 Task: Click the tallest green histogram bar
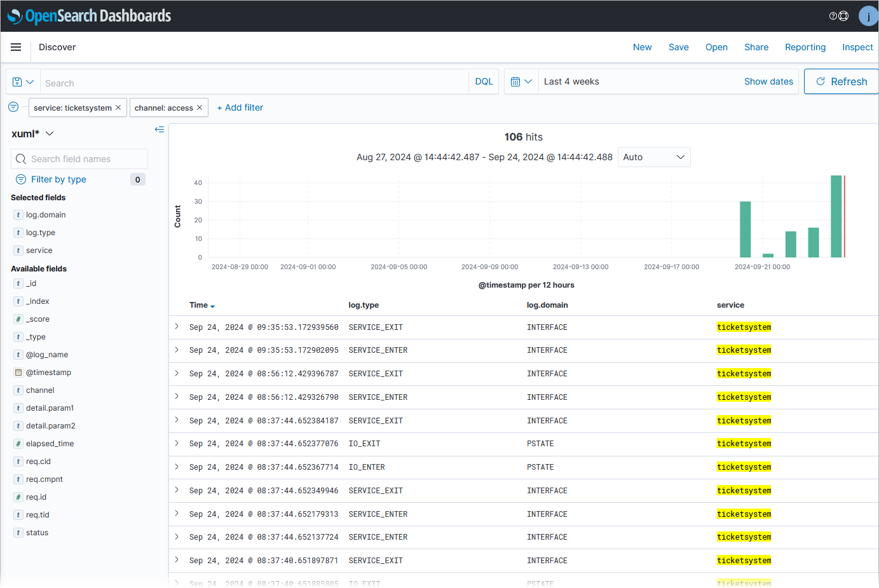836,216
